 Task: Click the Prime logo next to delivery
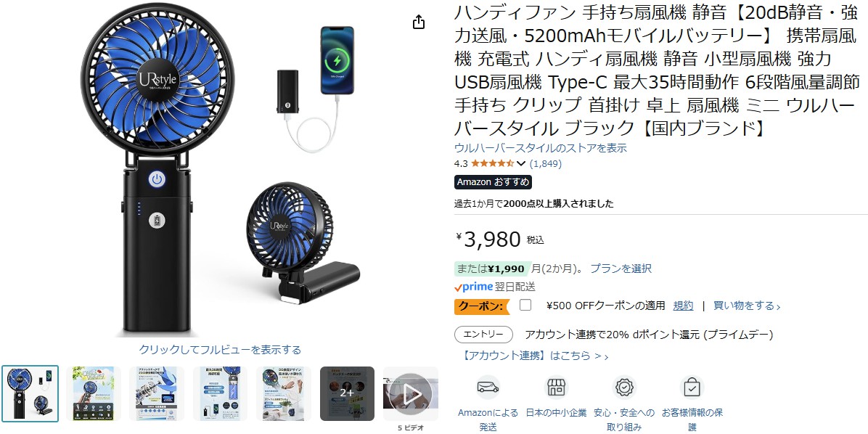473,287
